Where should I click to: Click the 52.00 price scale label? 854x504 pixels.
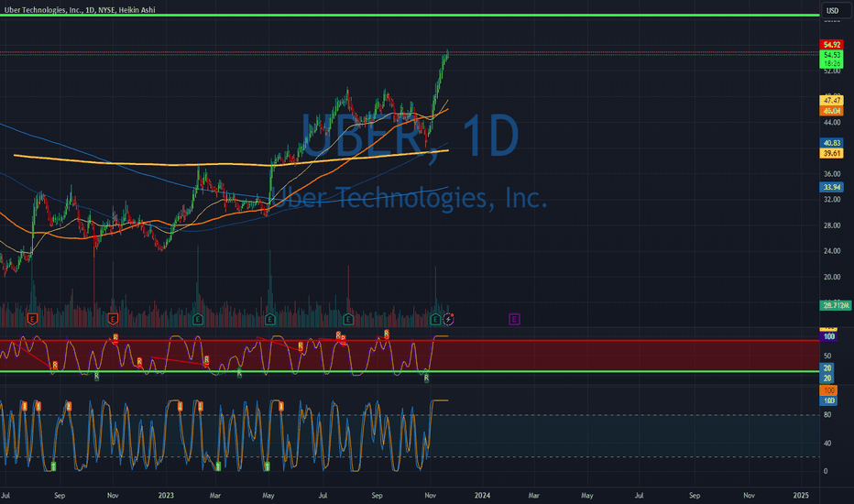pos(832,71)
